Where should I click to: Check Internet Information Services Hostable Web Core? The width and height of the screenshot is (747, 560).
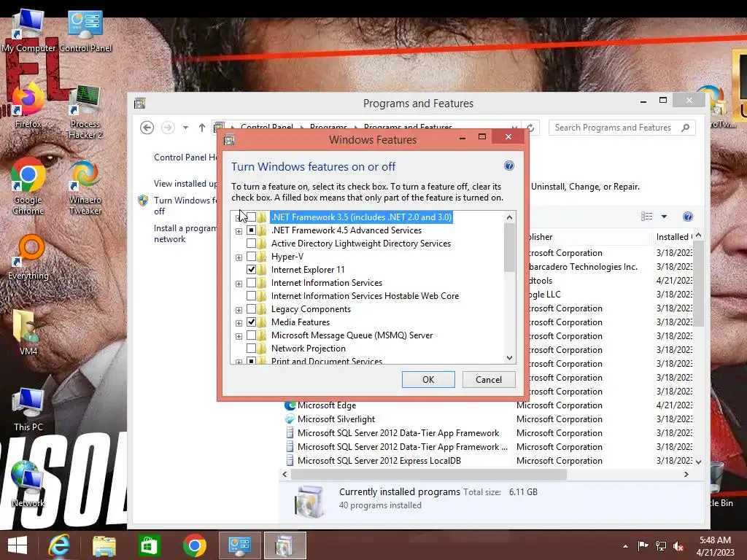251,296
